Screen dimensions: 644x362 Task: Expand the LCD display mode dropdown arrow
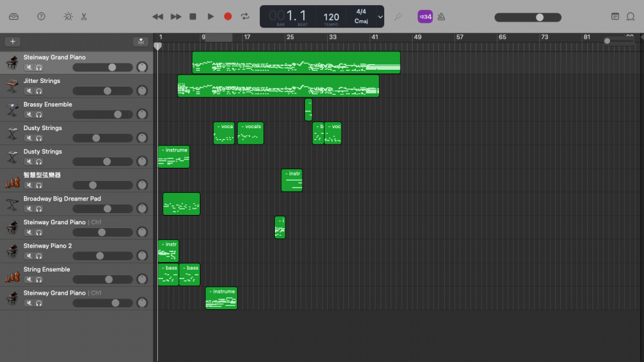pos(380,17)
